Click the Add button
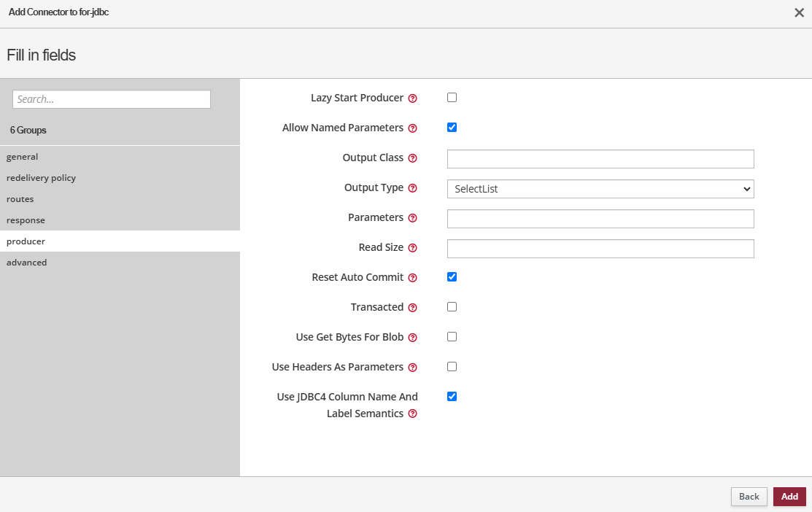 tap(789, 497)
